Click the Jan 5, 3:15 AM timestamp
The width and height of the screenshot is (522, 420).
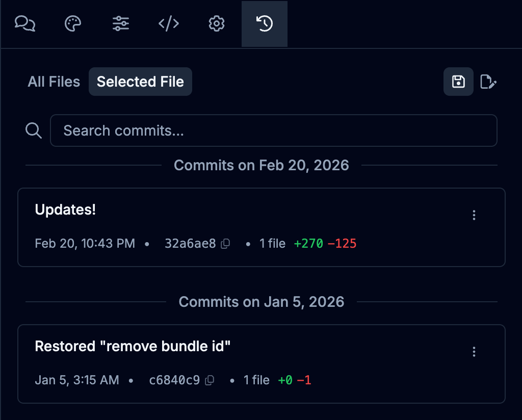point(77,380)
